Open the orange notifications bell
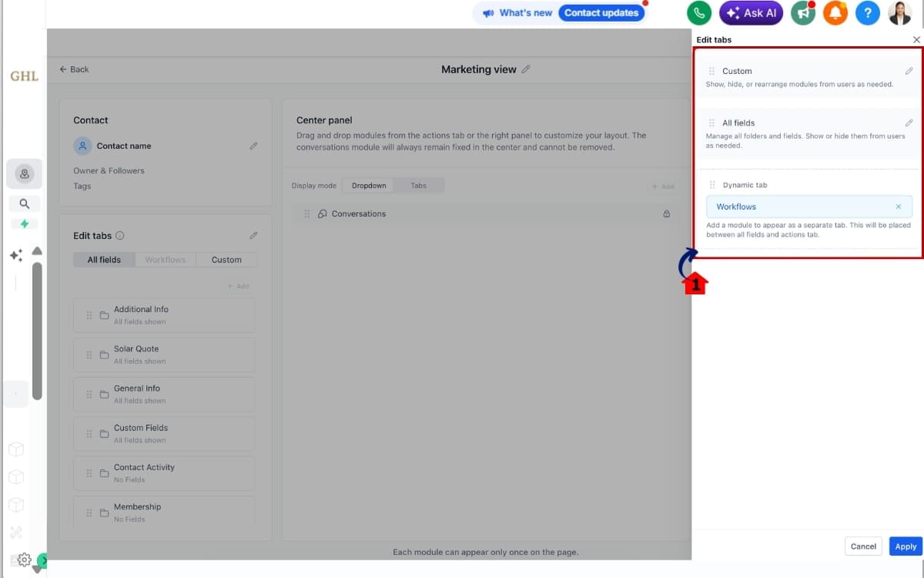This screenshot has width=924, height=578. point(835,13)
